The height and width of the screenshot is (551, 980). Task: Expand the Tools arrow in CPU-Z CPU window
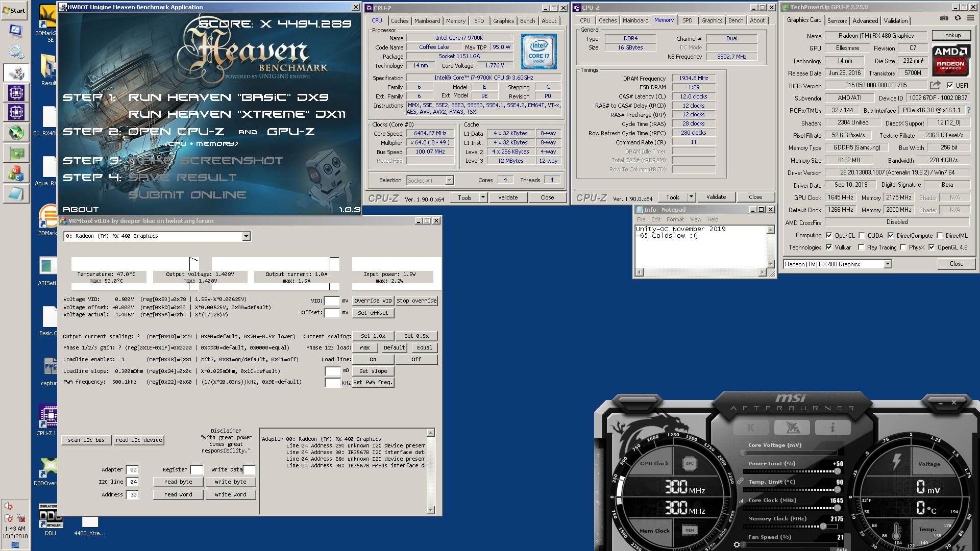(x=483, y=197)
